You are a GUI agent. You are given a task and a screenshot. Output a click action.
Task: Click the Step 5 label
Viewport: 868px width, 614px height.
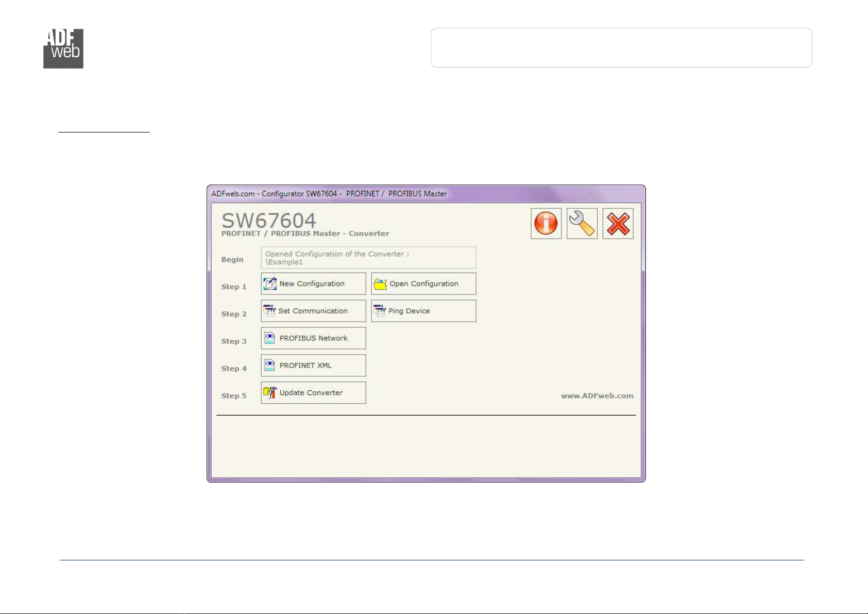234,396
